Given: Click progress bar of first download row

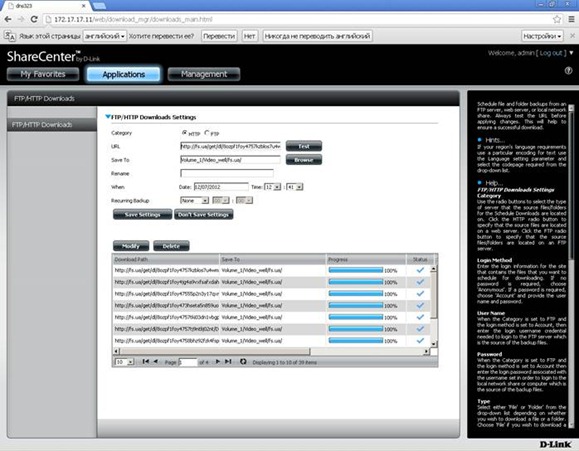Looking at the screenshot, I should (x=356, y=270).
